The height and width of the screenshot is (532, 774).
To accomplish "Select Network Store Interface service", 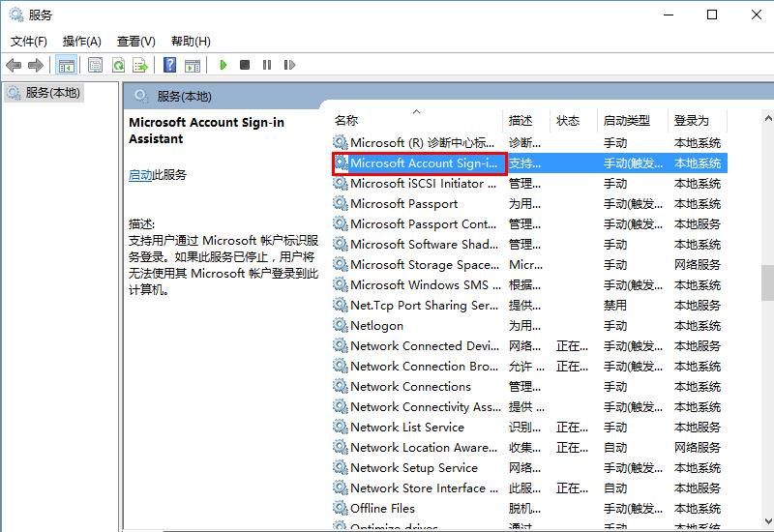I will (529, 488).
